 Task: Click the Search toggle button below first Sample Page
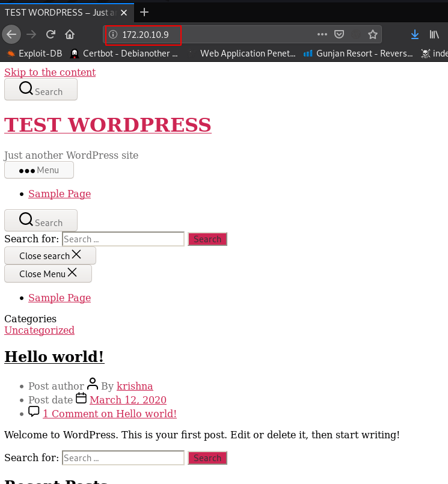tap(41, 220)
